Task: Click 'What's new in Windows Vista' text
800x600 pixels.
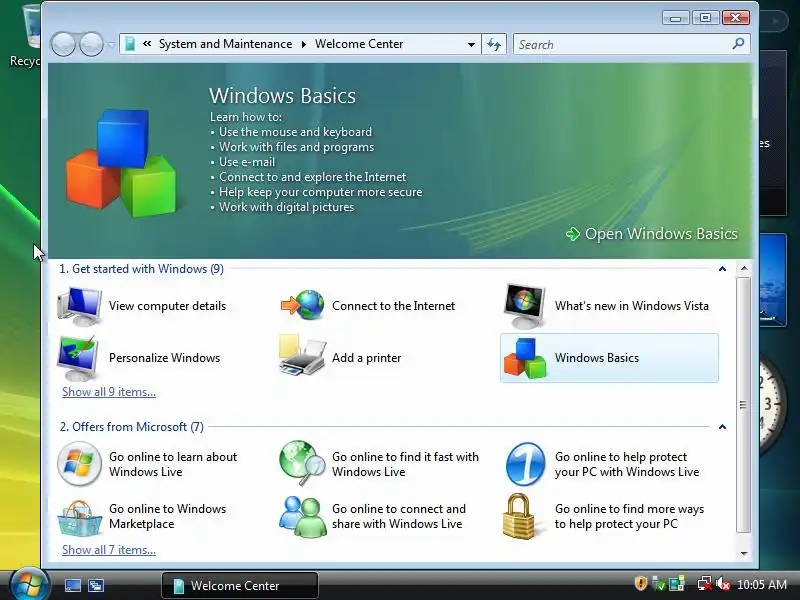Action: (632, 306)
